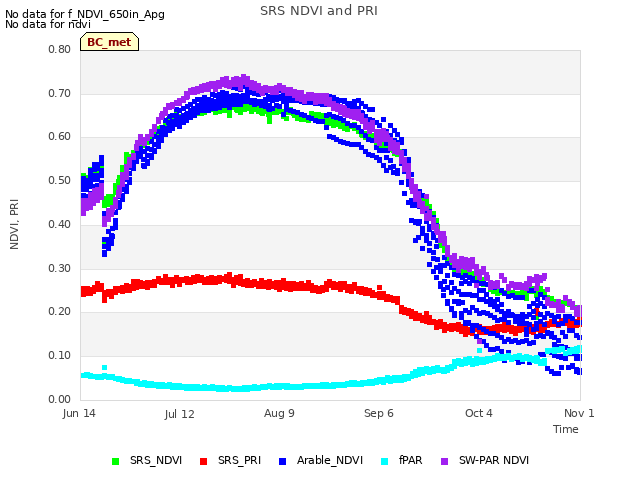The height and width of the screenshot is (480, 640).
Task: Click the 0.70 y-axis tick value
Action: click(60, 93)
